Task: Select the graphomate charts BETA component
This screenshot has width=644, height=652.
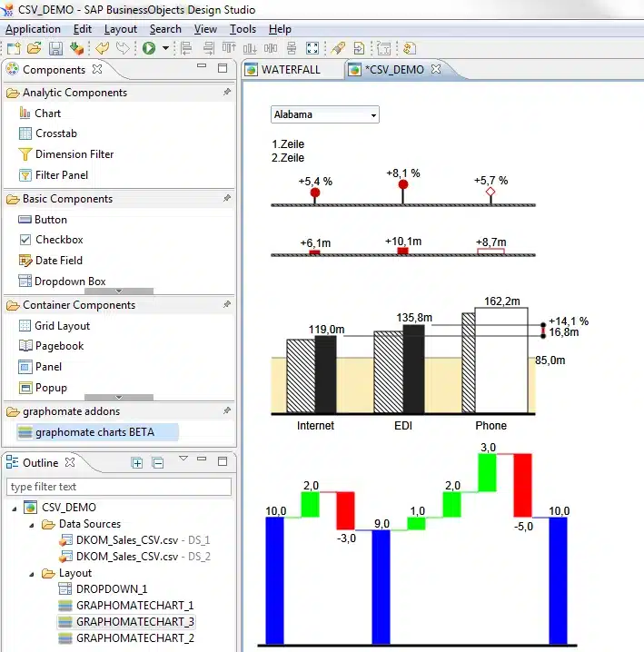Action: [x=94, y=432]
